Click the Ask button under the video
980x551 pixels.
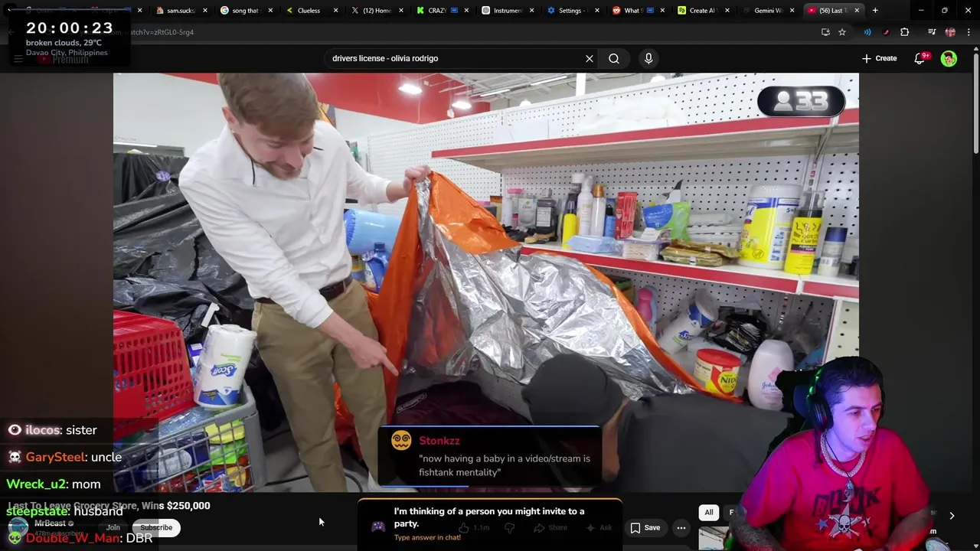599,527
